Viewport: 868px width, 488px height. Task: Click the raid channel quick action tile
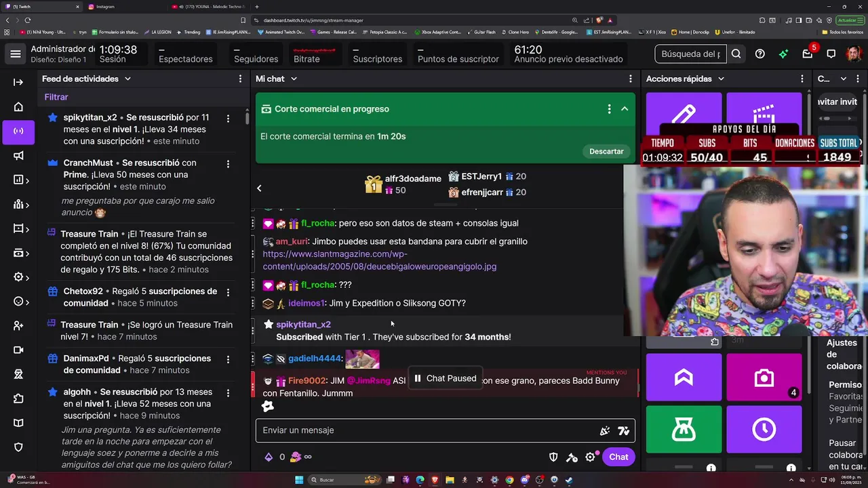pyautogui.click(x=684, y=377)
